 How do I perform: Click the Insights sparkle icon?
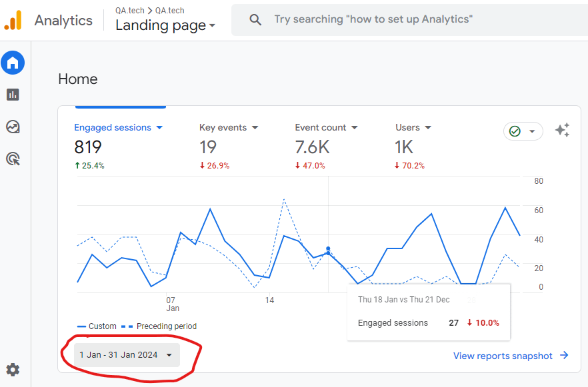(x=562, y=131)
